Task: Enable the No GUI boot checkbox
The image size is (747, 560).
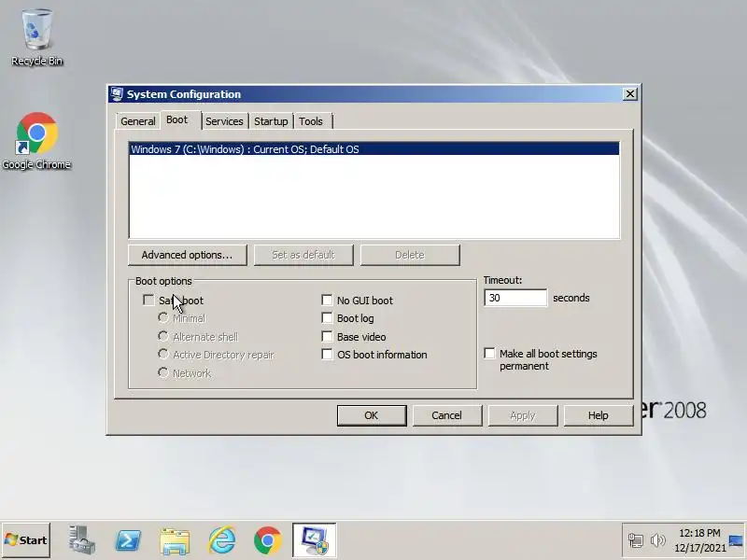Action: (x=327, y=300)
